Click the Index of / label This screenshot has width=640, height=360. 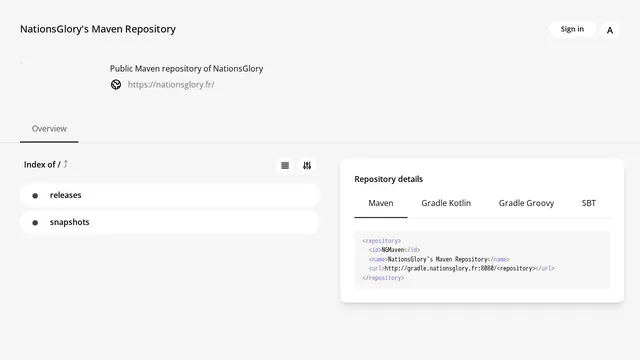click(x=42, y=164)
